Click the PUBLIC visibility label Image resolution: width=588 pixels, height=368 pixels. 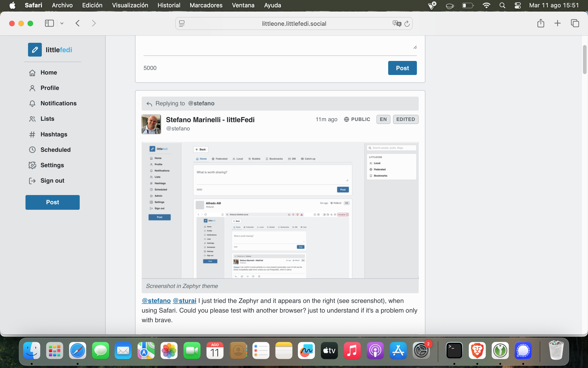[x=357, y=119]
